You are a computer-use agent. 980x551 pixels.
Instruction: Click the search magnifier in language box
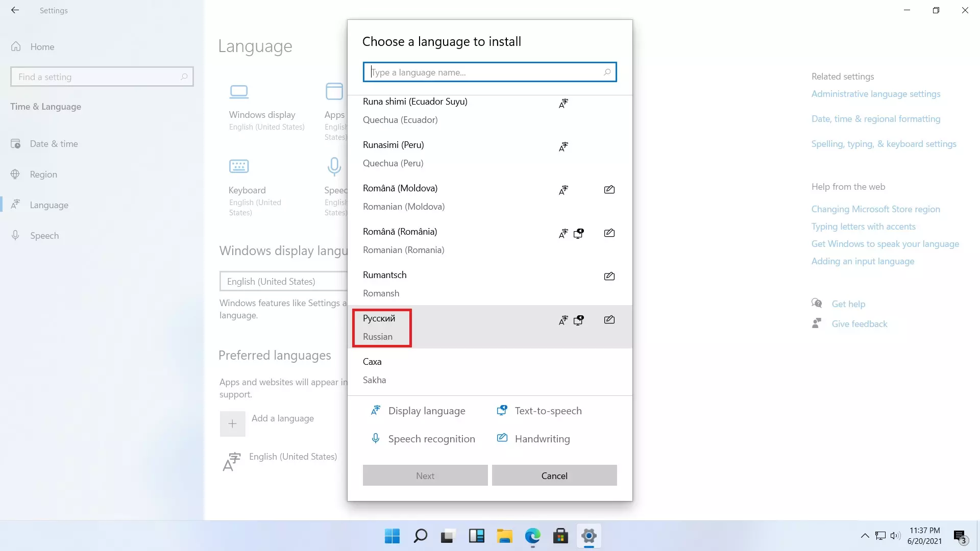607,72
